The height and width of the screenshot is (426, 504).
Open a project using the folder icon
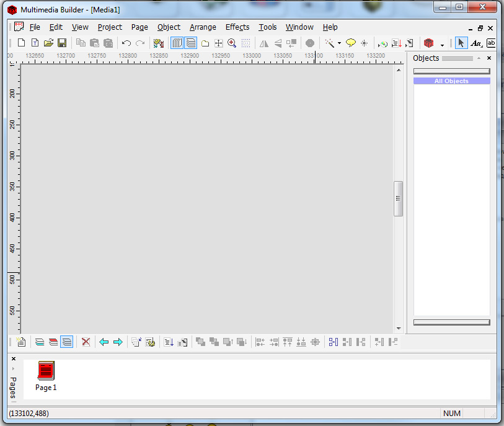(x=48, y=43)
